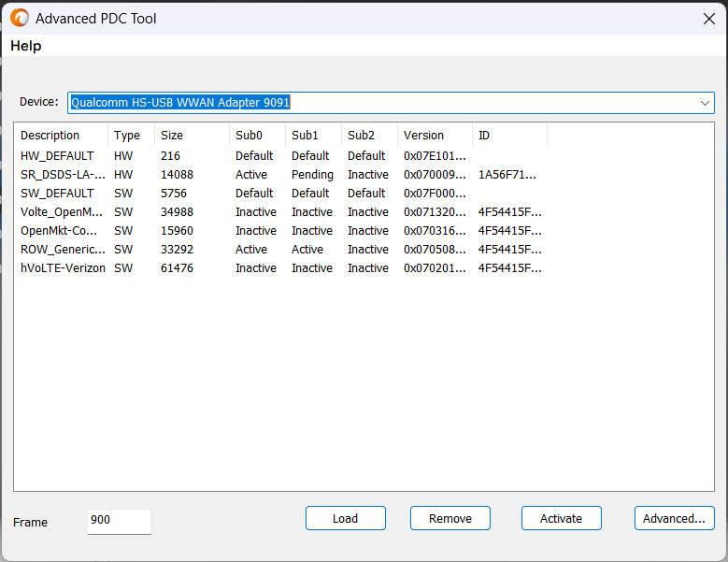The width and height of the screenshot is (728, 562).
Task: Click the Pending status in Sub1 column
Action: (312, 175)
